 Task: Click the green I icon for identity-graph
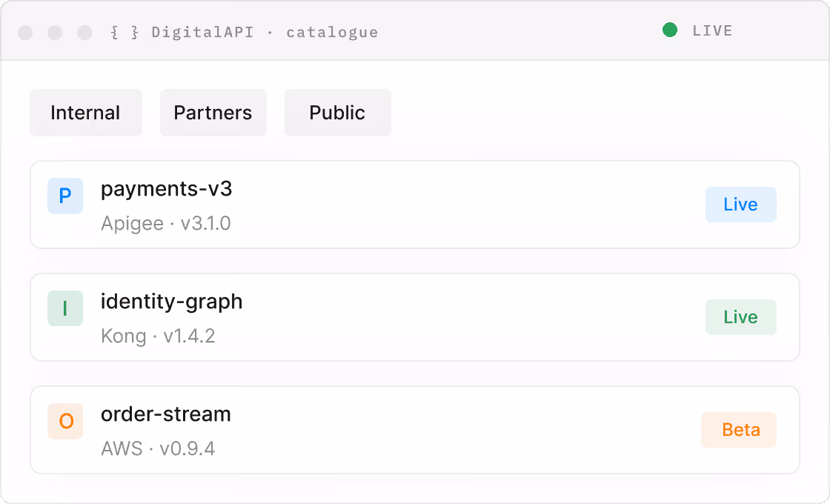(x=65, y=308)
